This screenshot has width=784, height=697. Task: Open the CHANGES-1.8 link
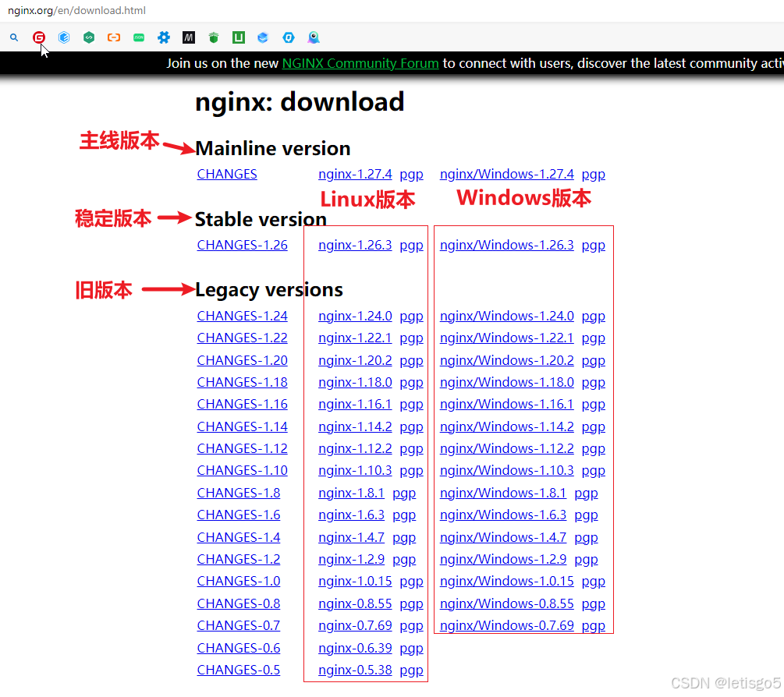(239, 494)
